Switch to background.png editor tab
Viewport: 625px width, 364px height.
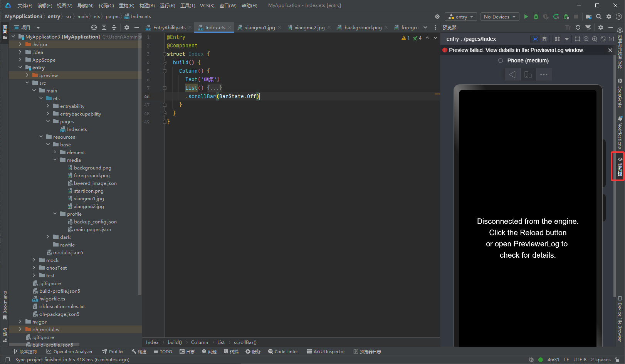pos(363,27)
